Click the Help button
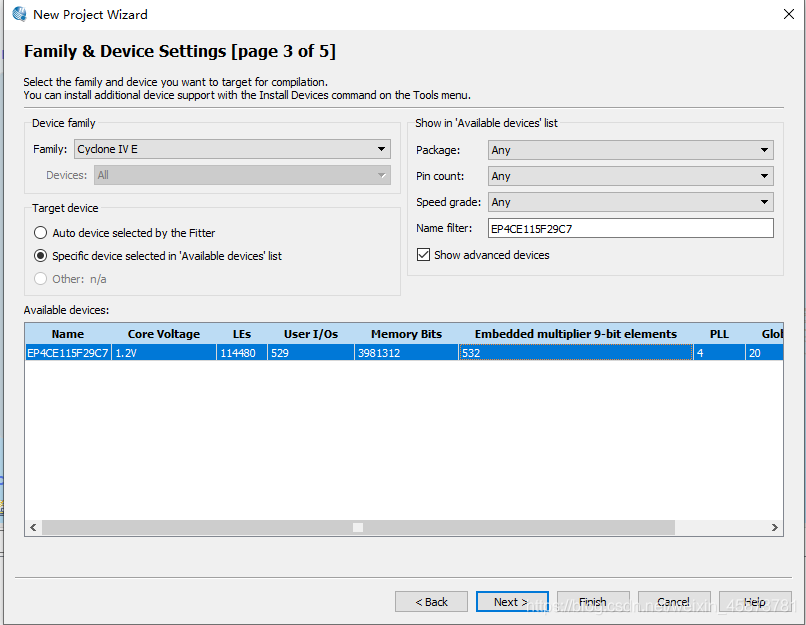 tap(755, 602)
